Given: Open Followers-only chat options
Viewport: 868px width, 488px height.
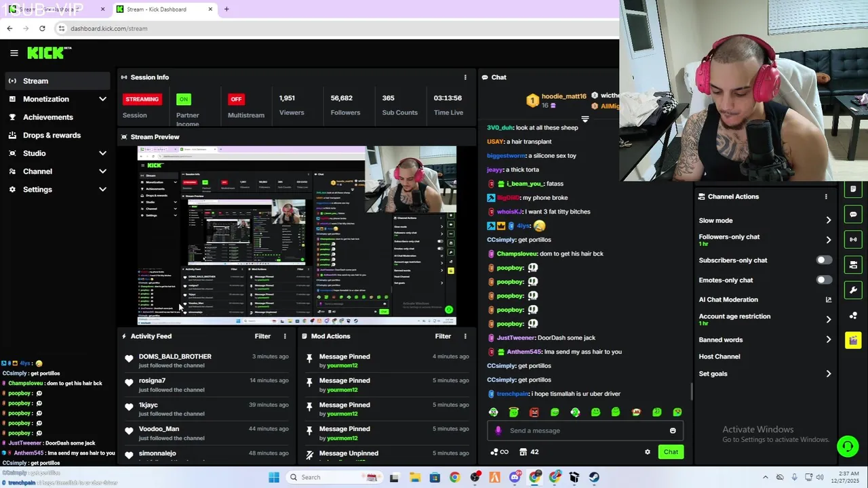Looking at the screenshot, I should [765, 240].
